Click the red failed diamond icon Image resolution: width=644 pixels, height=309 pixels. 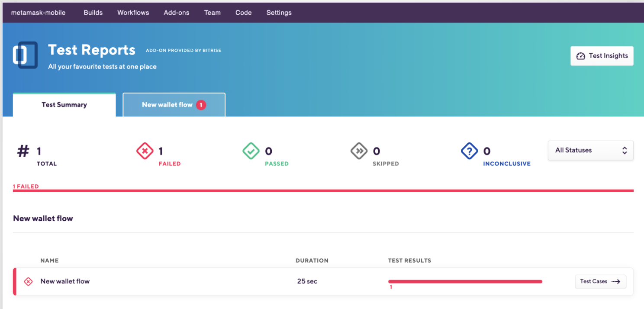pyautogui.click(x=145, y=151)
